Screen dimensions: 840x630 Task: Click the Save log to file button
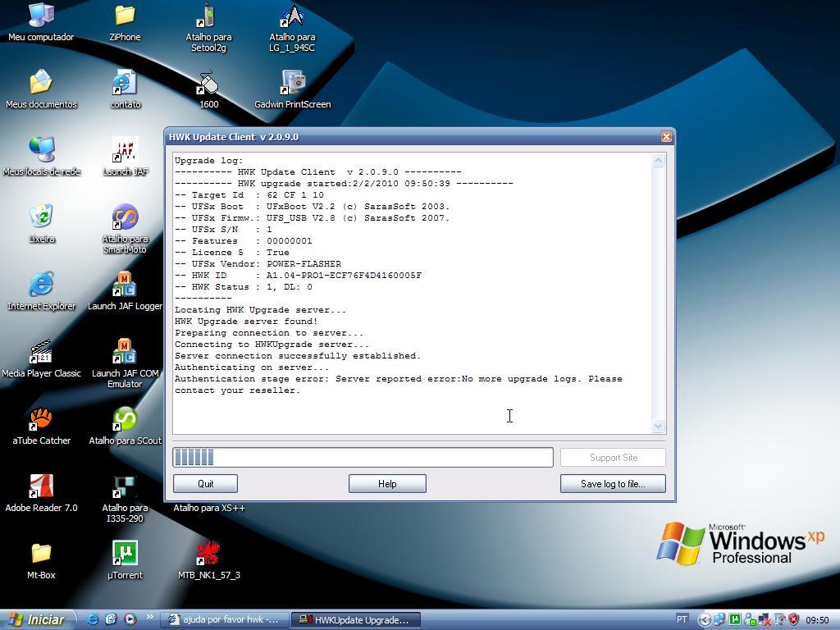click(613, 484)
